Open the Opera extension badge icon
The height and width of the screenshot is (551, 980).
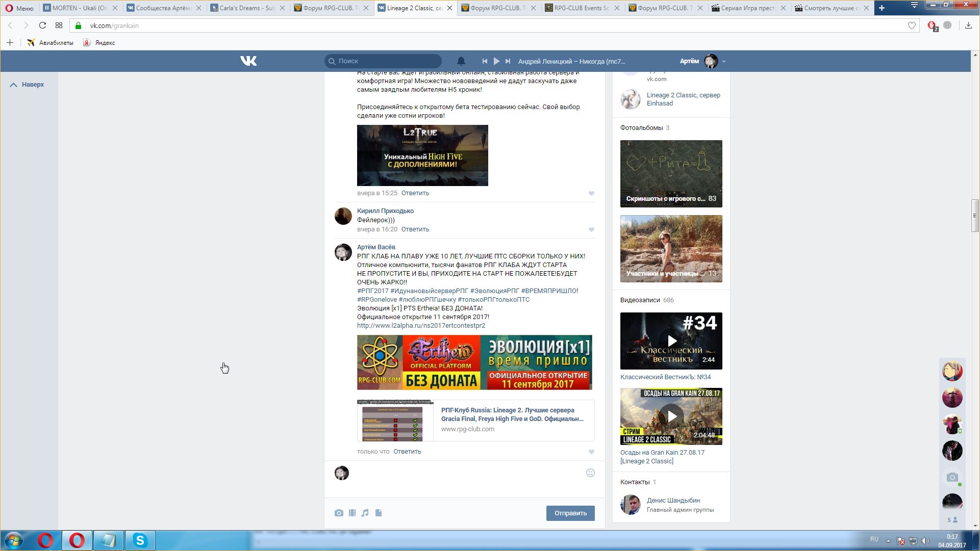[x=932, y=26]
